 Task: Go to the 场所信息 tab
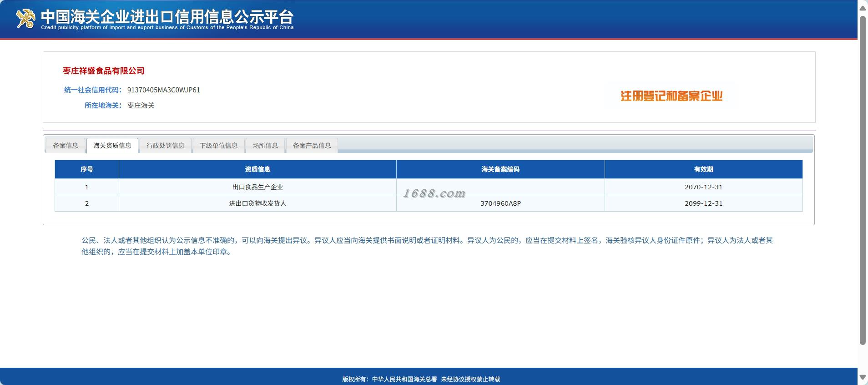point(265,146)
